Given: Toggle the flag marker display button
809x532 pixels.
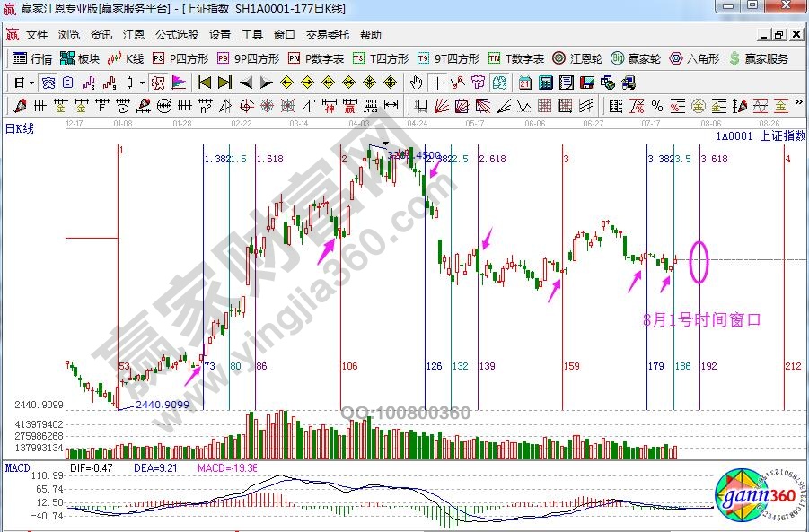Looking at the screenshot, I should 179,83.
